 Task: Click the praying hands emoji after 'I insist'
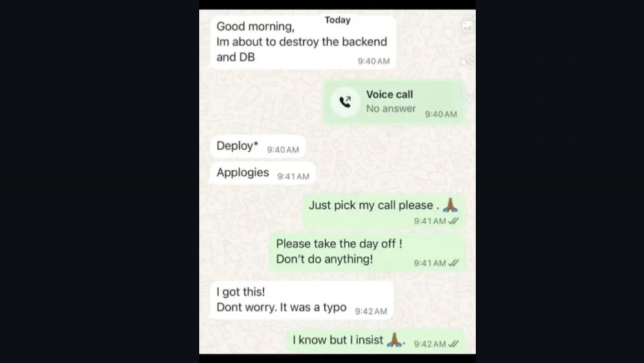pos(394,340)
